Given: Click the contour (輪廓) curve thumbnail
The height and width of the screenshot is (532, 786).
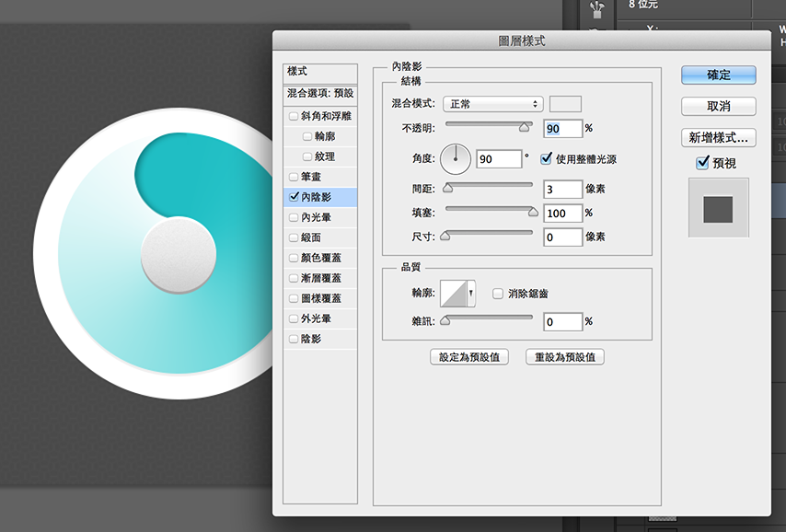Looking at the screenshot, I should pos(454,294).
